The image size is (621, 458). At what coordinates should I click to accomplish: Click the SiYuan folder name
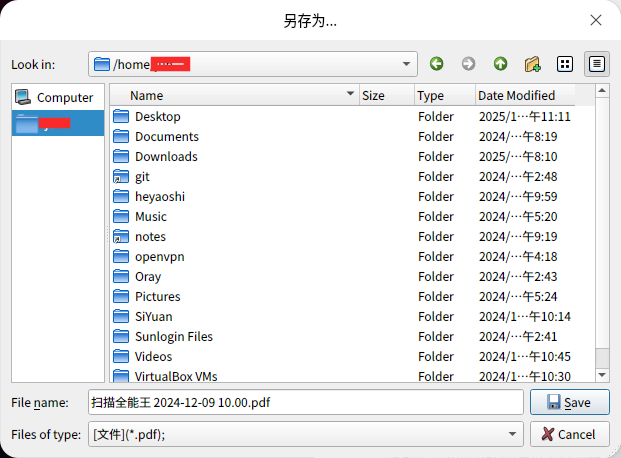(x=154, y=317)
